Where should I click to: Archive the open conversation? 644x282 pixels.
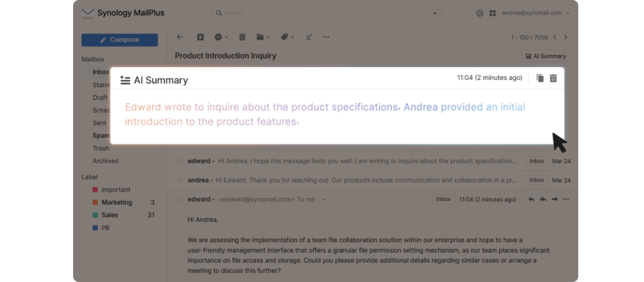(x=200, y=37)
